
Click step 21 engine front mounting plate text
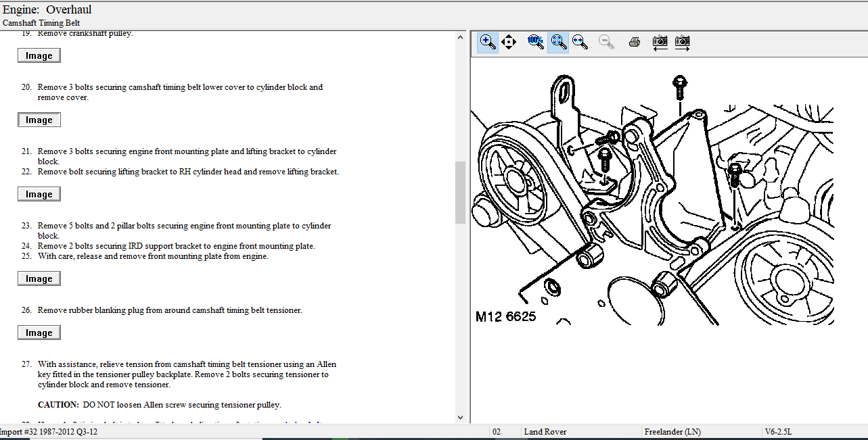187,156
